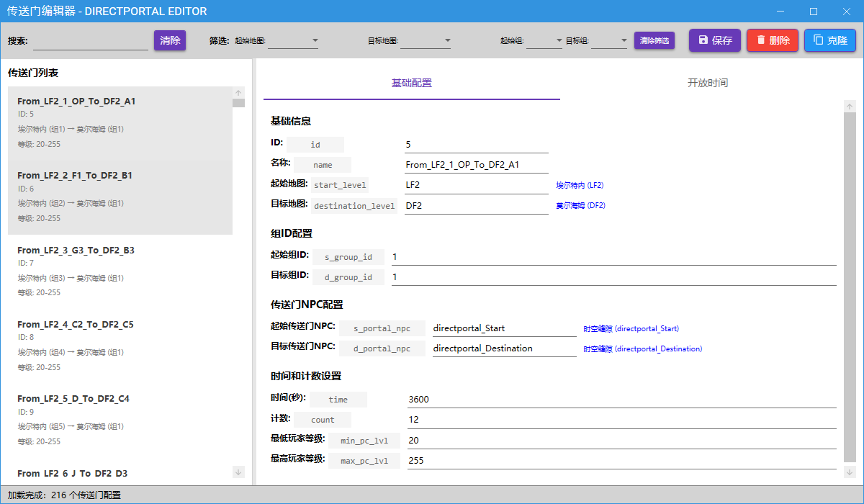Switch to the 开放时间 tab
Screen dimensions: 864x504
tap(708, 83)
